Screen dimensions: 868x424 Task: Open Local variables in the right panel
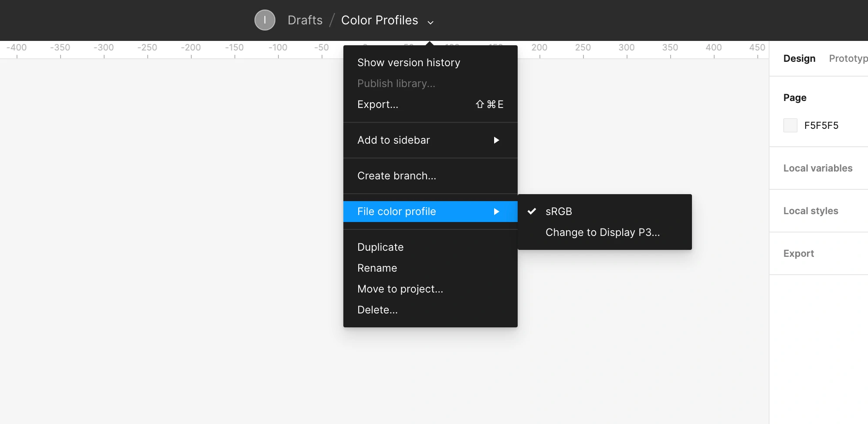(817, 168)
